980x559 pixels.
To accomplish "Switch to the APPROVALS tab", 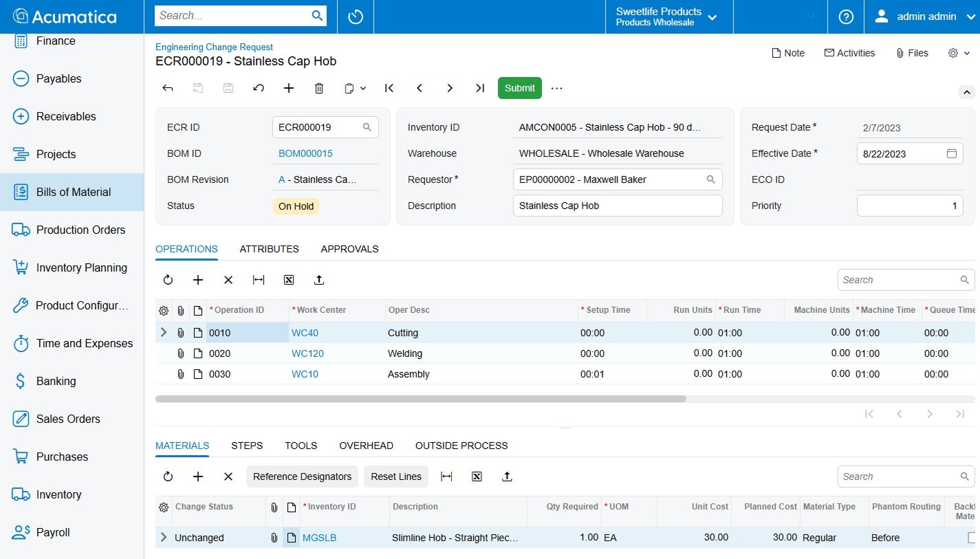I will click(x=349, y=248).
